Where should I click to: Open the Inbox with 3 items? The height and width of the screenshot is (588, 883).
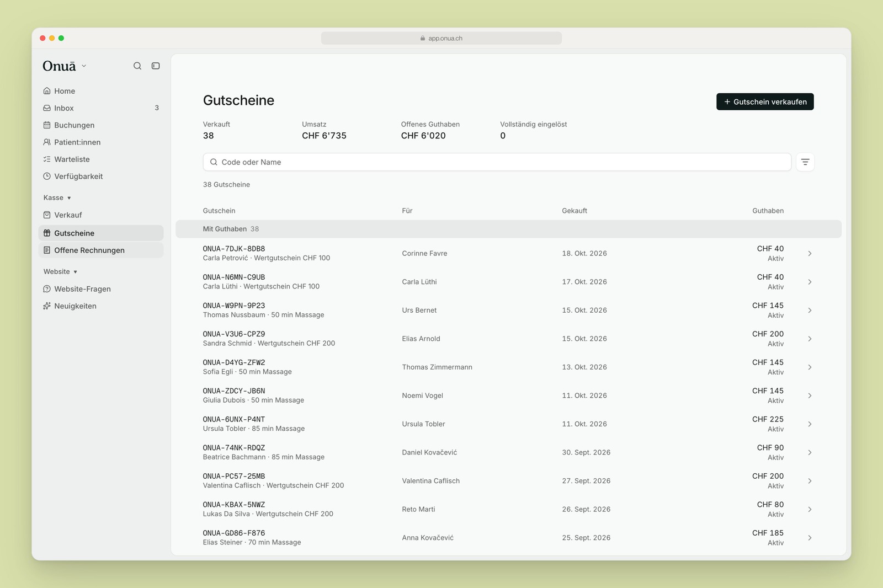coord(101,108)
